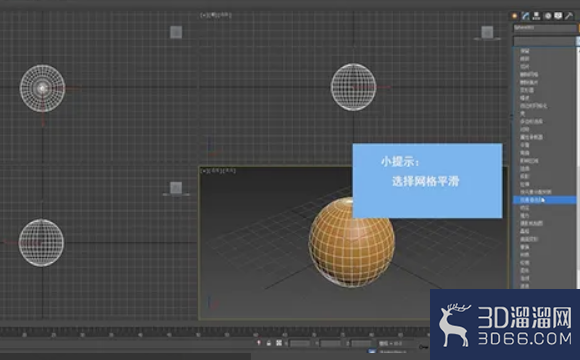Open the perspective viewport label menu
Viewport: 580px width, 360px height.
(x=218, y=171)
